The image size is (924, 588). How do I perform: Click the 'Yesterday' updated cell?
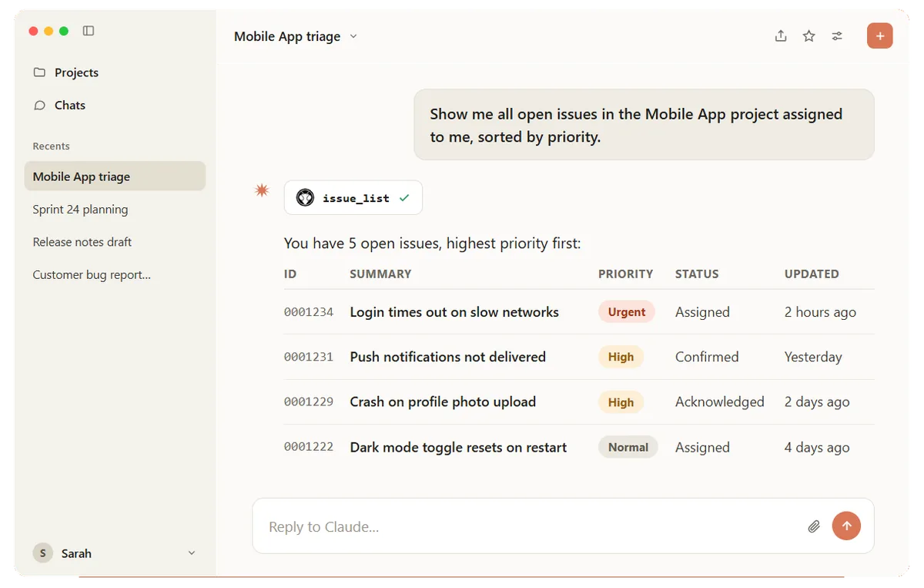(813, 357)
